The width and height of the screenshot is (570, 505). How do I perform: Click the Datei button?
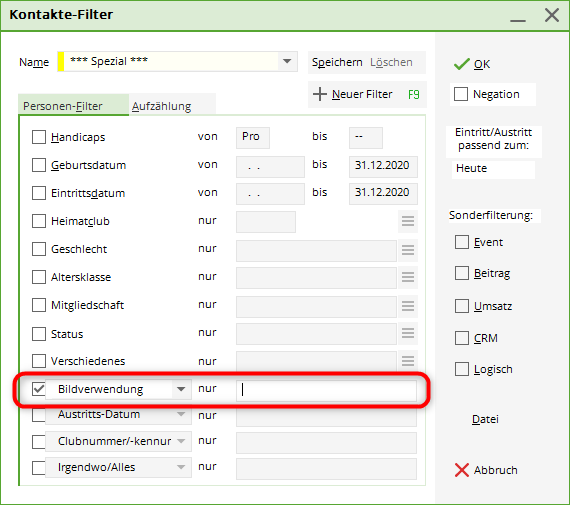click(x=485, y=419)
